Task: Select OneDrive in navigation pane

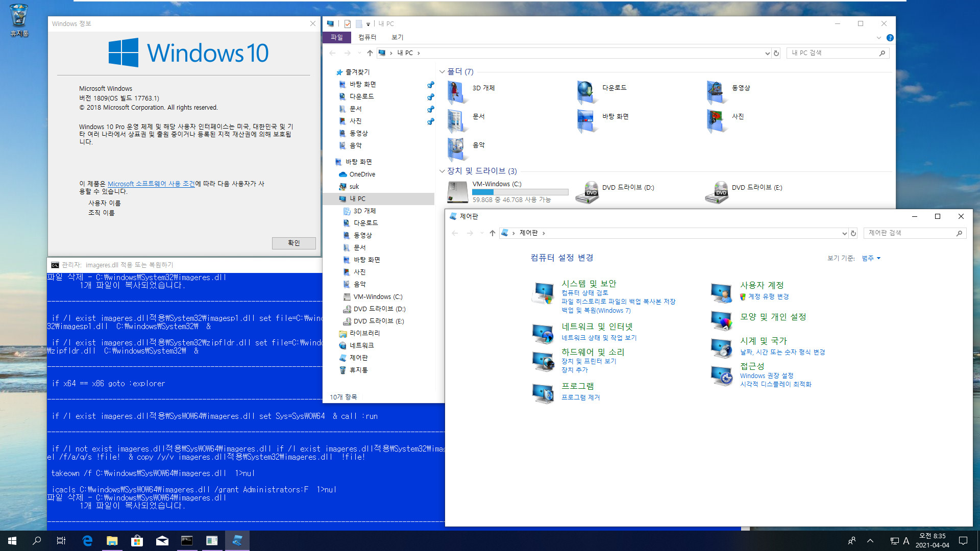Action: click(362, 174)
